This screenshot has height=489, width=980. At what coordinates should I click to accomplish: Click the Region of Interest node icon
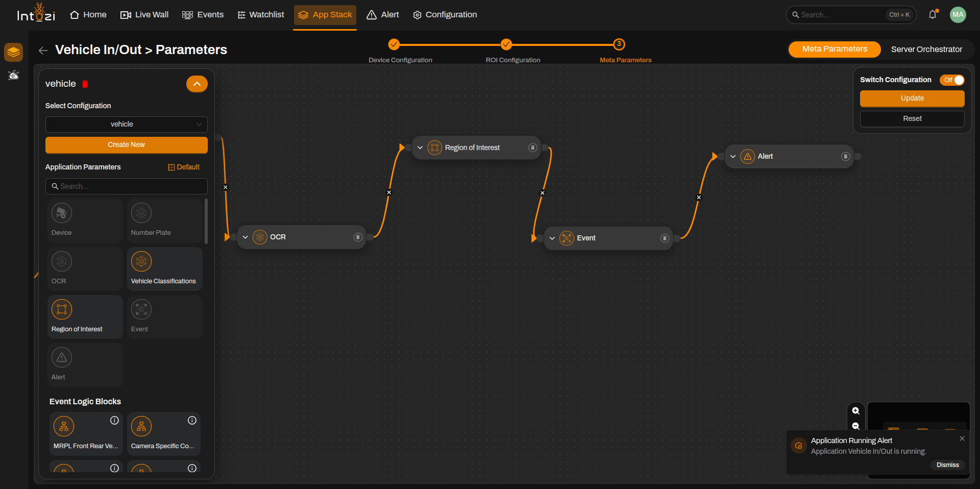434,148
